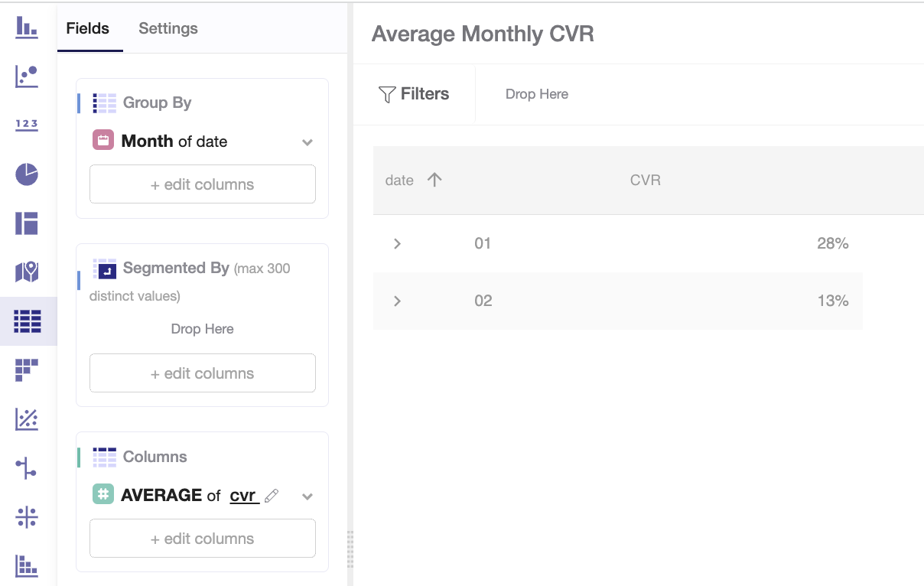Pick the 123 single number visualization
The width and height of the screenshot is (924, 586).
27,125
